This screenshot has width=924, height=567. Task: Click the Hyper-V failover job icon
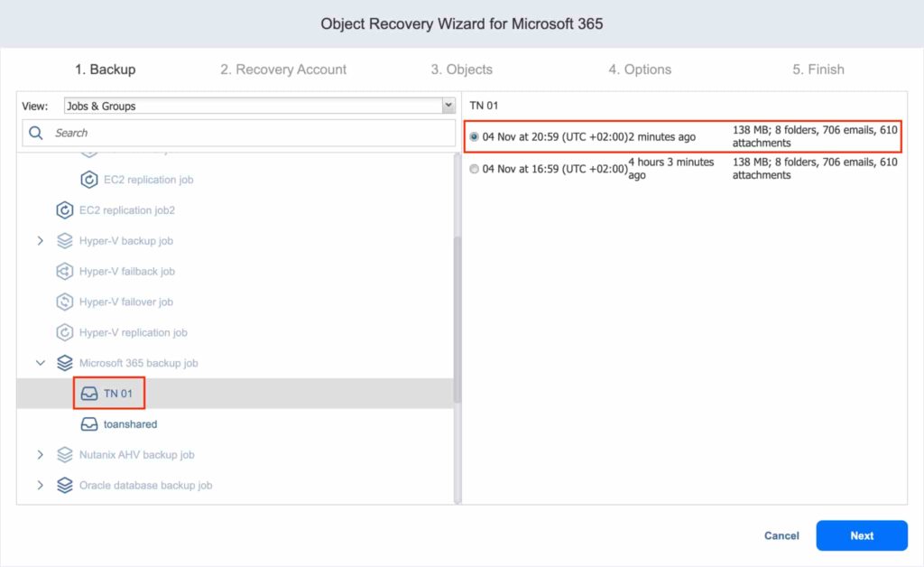[64, 302]
